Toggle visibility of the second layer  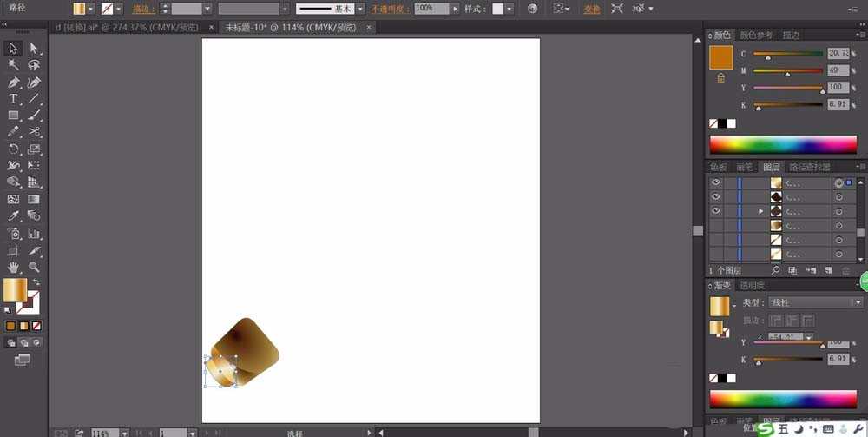click(x=716, y=197)
